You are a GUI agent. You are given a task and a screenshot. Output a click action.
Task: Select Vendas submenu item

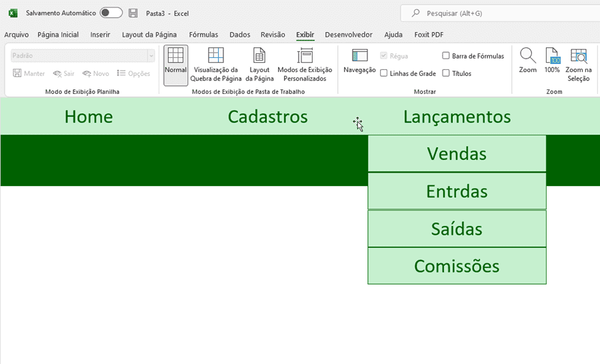point(457,153)
